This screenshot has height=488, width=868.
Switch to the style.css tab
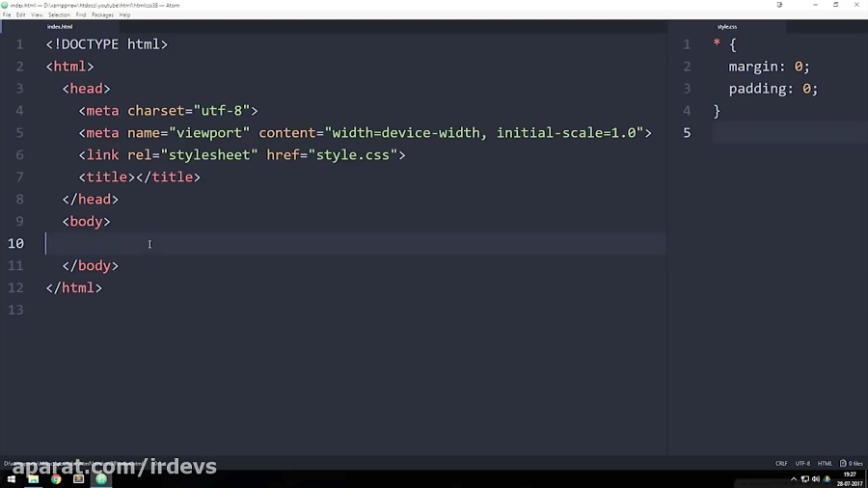pyautogui.click(x=727, y=27)
